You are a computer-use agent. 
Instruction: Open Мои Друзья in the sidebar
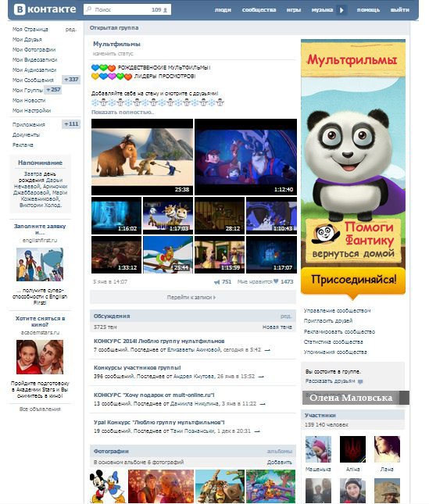pyautogui.click(x=27, y=40)
